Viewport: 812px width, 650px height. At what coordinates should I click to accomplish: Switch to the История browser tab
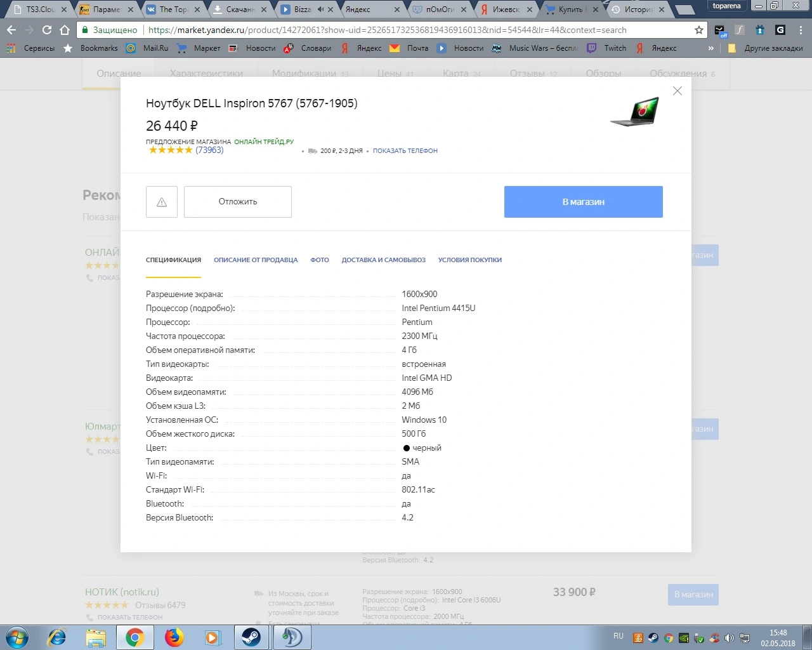638,10
